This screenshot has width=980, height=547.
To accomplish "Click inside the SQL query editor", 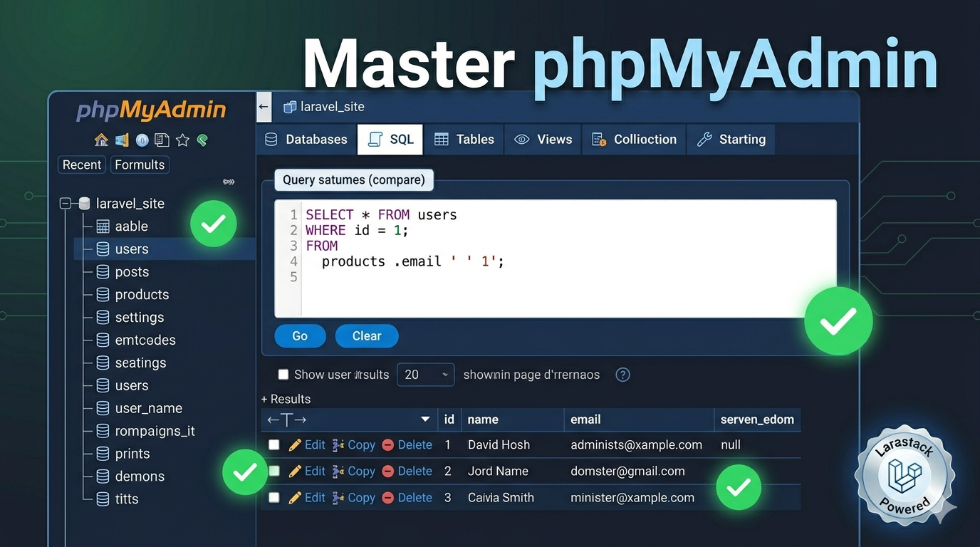I will (x=556, y=259).
